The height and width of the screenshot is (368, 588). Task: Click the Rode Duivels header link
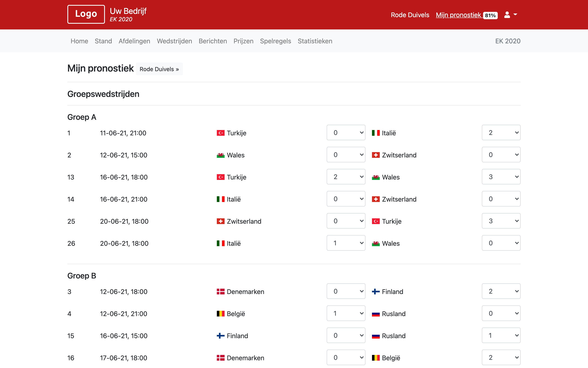410,15
